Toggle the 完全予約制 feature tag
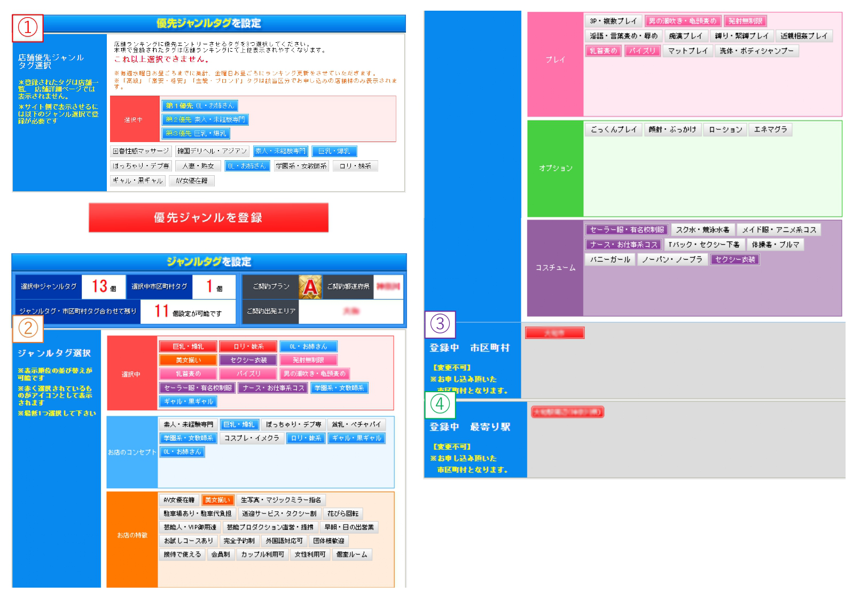868x601 pixels. 239,541
